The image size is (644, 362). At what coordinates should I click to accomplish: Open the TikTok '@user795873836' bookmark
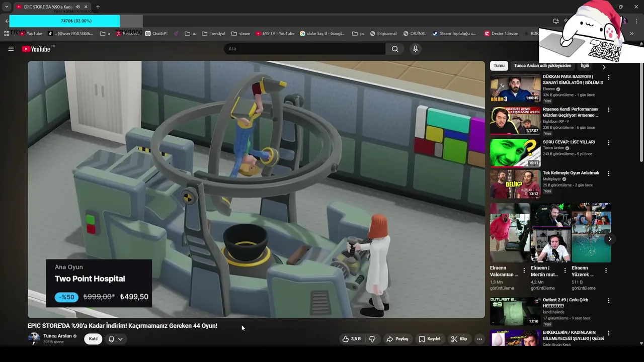coord(70,34)
